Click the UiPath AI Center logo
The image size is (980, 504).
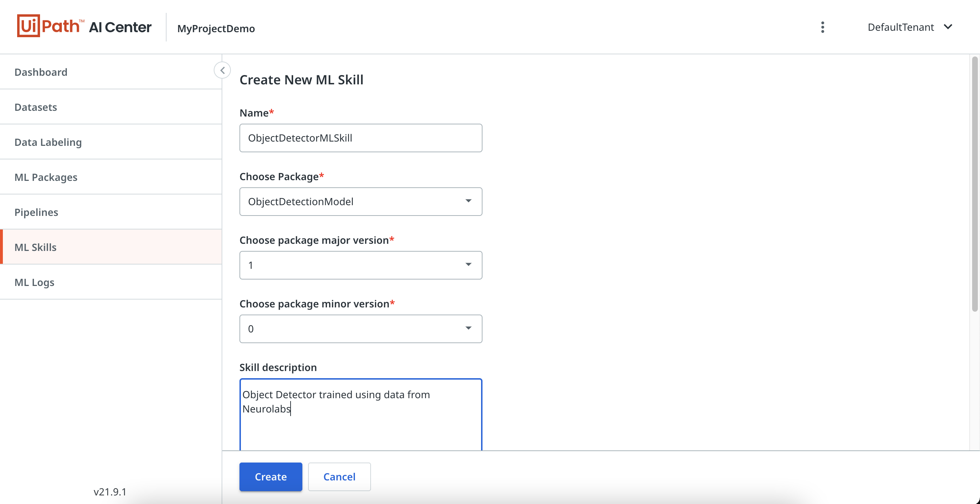(x=84, y=26)
